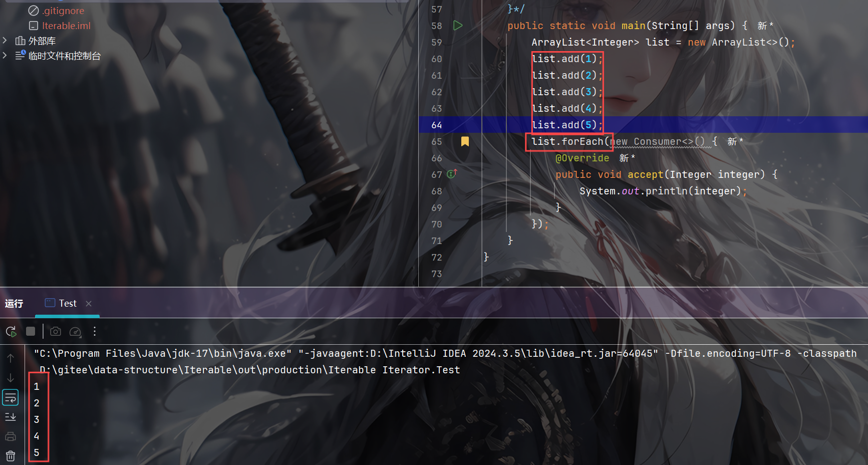Screen dimensions: 868x465
Task: Click console output line '3'
Action: pyautogui.click(x=37, y=419)
